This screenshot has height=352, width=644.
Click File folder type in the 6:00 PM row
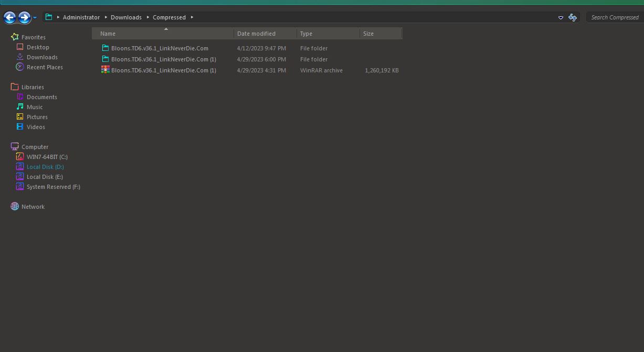[x=314, y=59]
